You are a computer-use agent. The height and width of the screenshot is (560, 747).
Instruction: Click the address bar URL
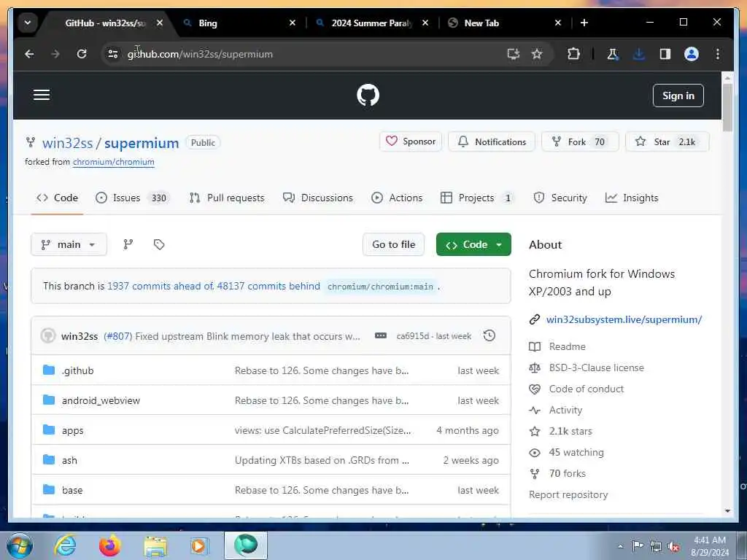click(200, 54)
